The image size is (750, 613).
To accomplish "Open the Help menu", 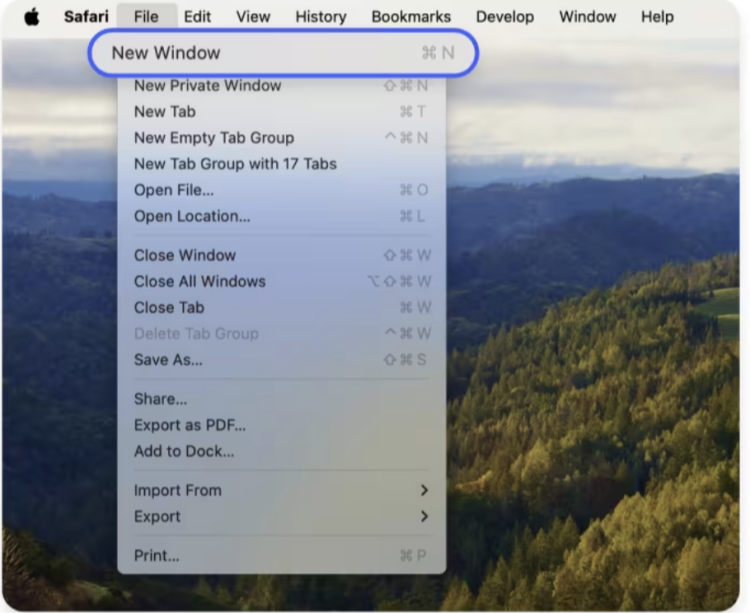I will (x=658, y=17).
